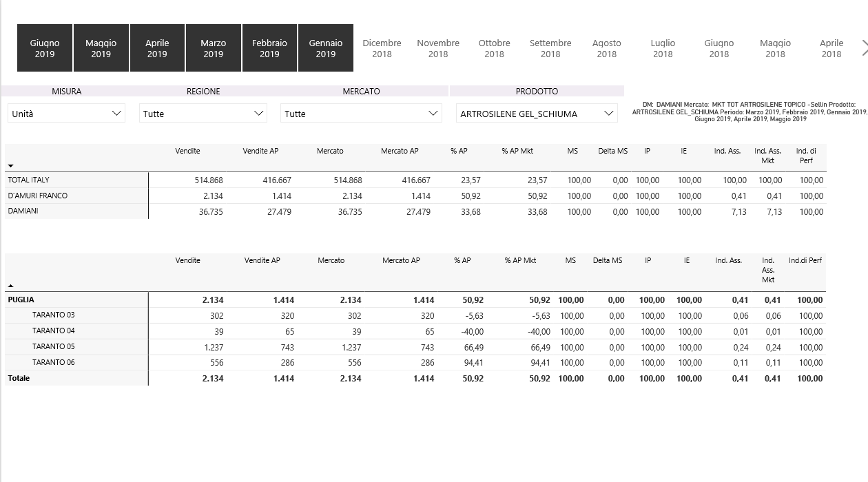
Task: Click sort ascending arrow in bottom table
Action: click(x=10, y=285)
